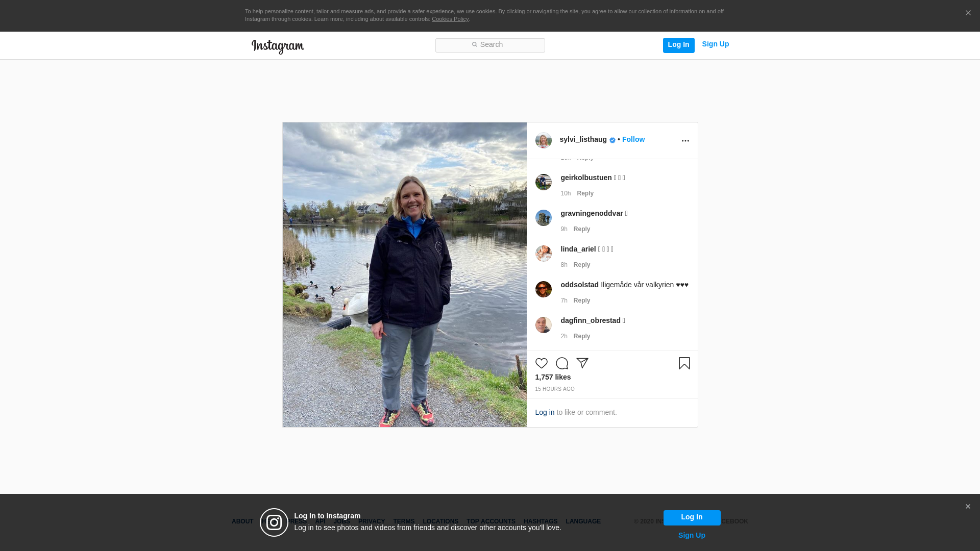Click the 'Log In to Instagram' heading text

coord(327,516)
